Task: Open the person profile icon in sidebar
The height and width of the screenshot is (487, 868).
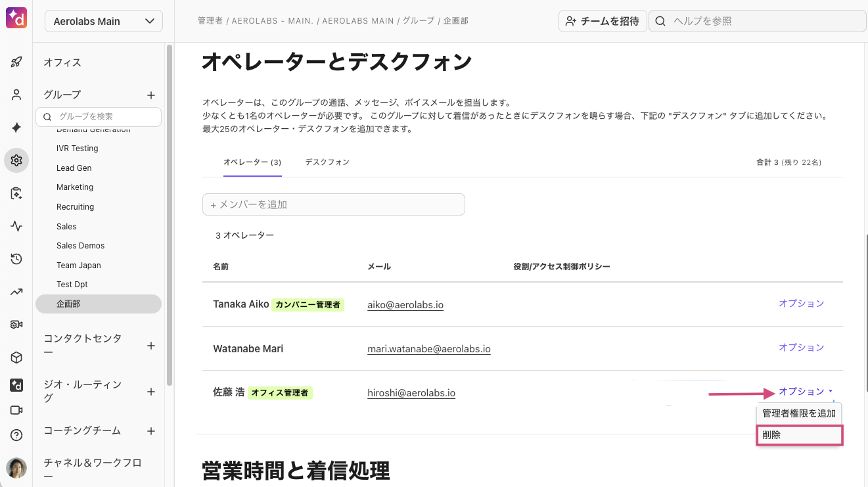Action: point(16,95)
